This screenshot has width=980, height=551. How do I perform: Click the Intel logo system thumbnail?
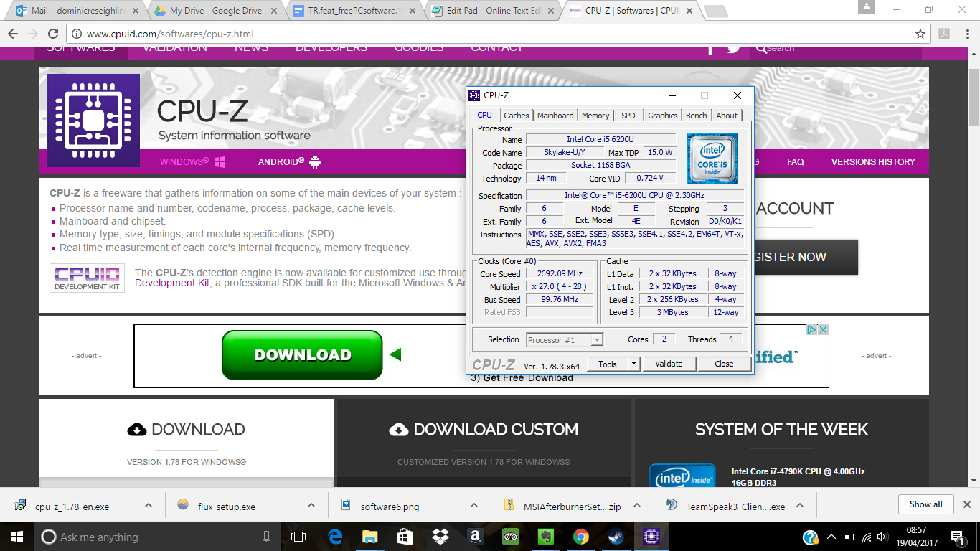682,476
